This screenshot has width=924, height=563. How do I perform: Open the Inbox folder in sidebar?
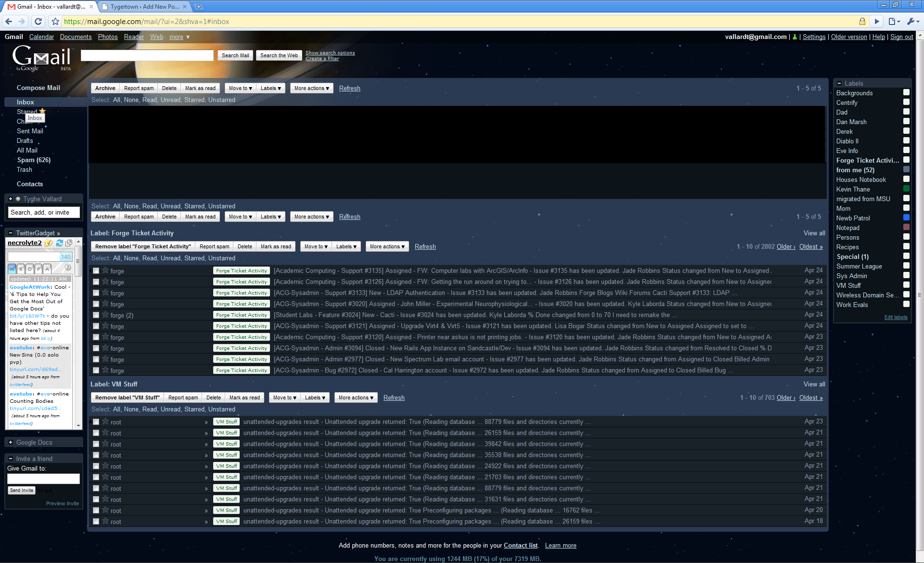pos(25,102)
